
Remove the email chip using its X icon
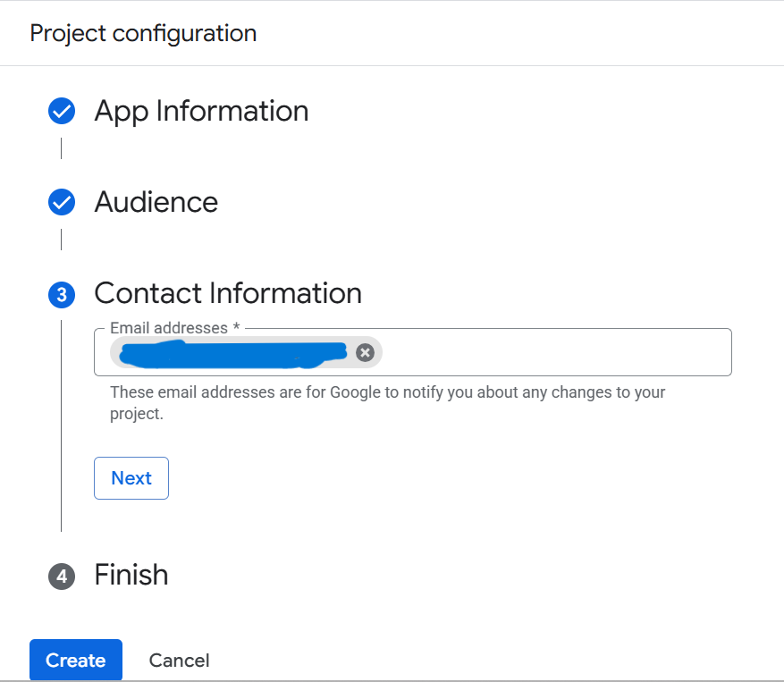point(365,352)
